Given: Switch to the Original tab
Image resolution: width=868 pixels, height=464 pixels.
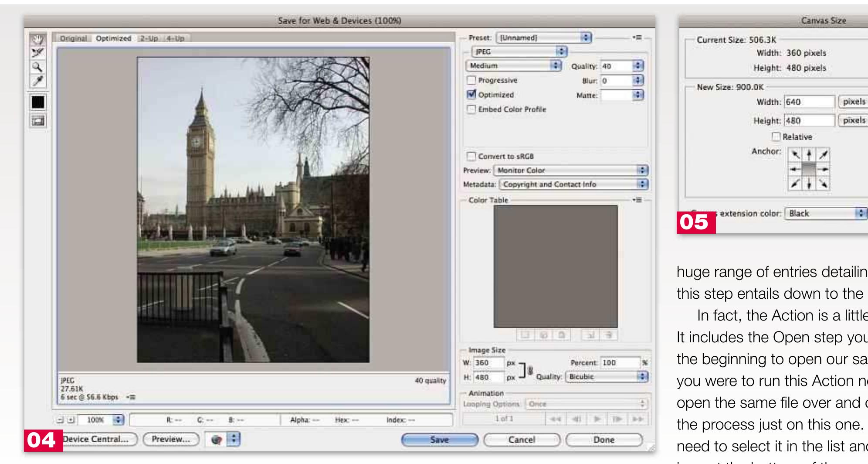Looking at the screenshot, I should [x=74, y=38].
